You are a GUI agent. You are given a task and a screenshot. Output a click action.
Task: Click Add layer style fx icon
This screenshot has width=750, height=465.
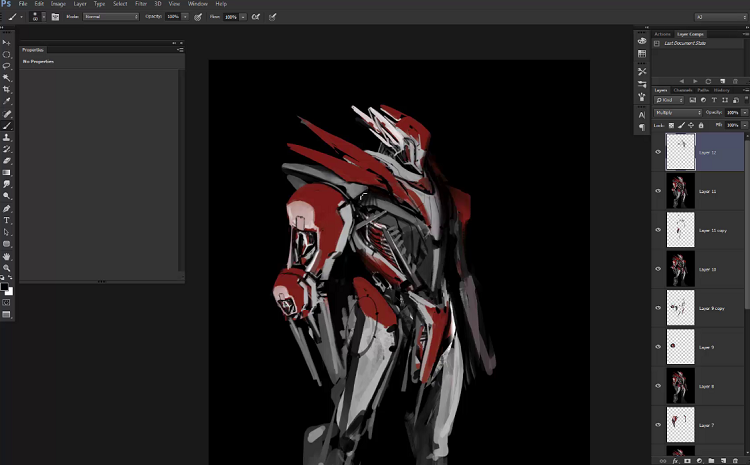pyautogui.click(x=675, y=461)
